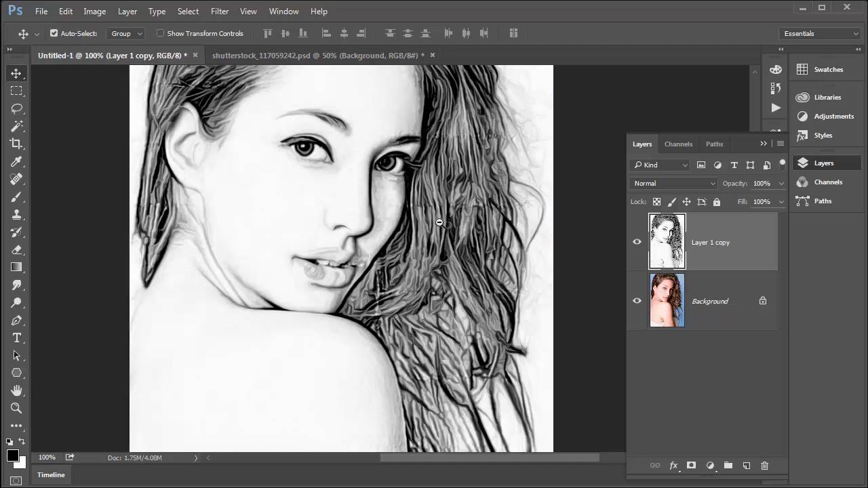The image size is (868, 488).
Task: Open the Kind filter dropdown
Action: (660, 165)
